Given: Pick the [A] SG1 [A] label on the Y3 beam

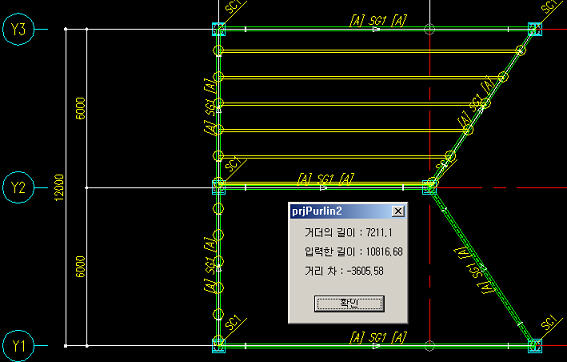Looking at the screenshot, I should click(x=378, y=20).
